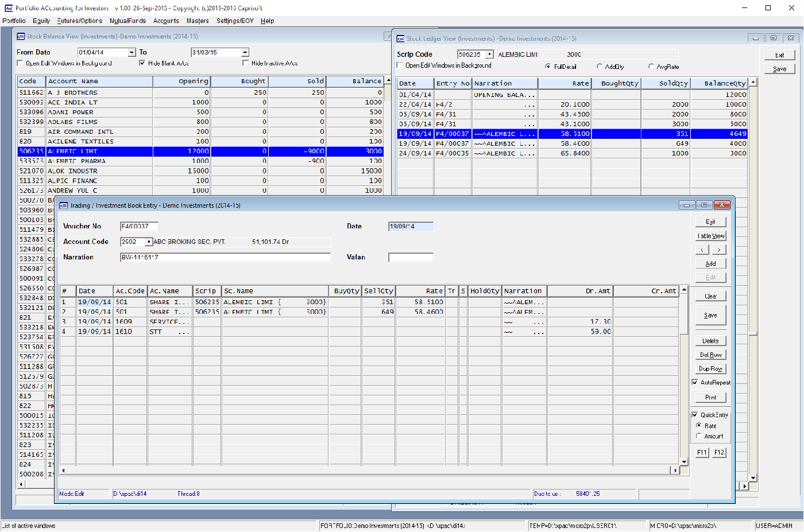Maximize the Trading Book Entry window

(x=703, y=205)
